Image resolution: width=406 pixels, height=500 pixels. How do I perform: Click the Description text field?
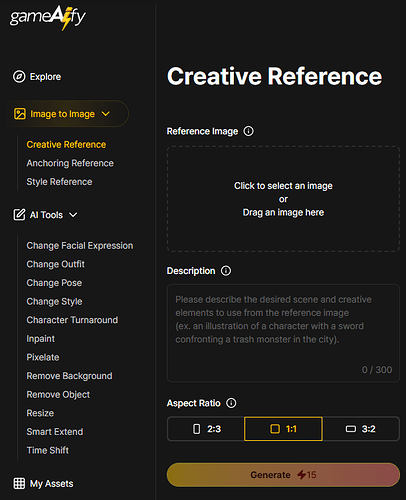[283, 333]
